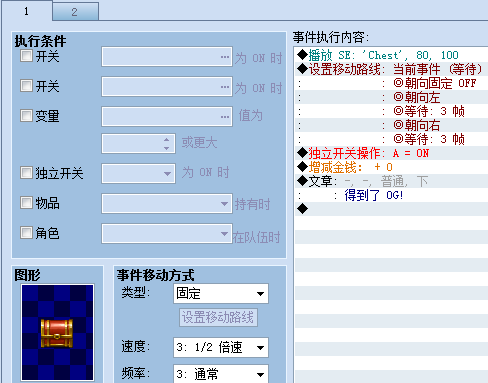Select the 得到了 0G! message text line

pos(391,195)
